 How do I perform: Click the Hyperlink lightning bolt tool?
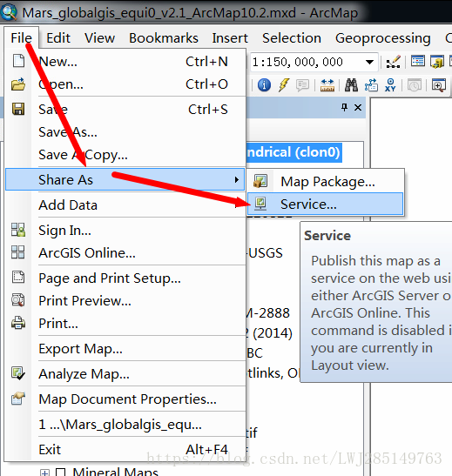pyautogui.click(x=284, y=85)
